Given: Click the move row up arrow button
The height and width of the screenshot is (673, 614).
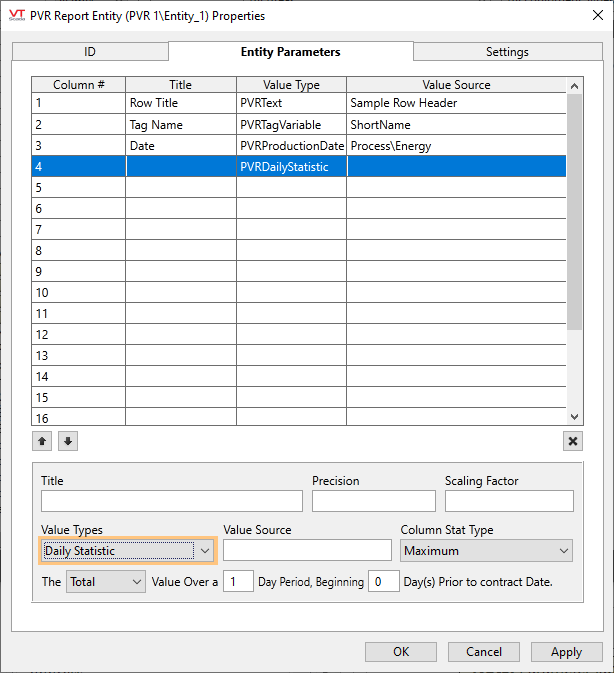Looking at the screenshot, I should 41,441.
